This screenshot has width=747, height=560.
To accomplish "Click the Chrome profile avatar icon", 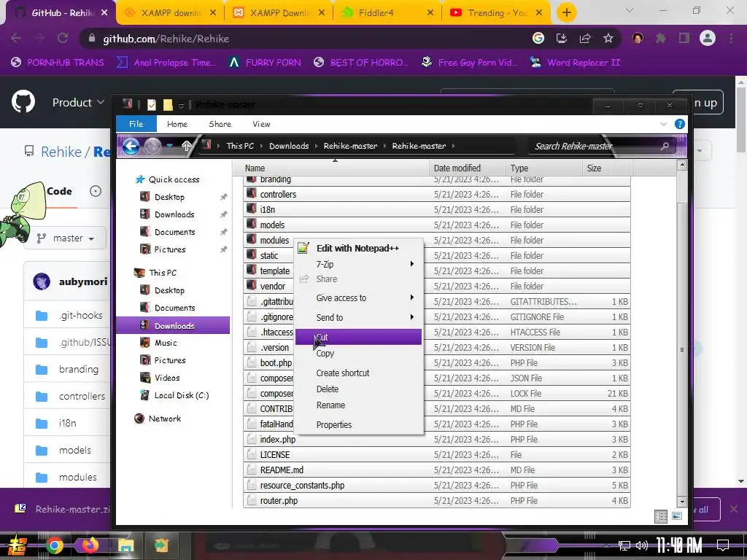I will click(x=708, y=38).
